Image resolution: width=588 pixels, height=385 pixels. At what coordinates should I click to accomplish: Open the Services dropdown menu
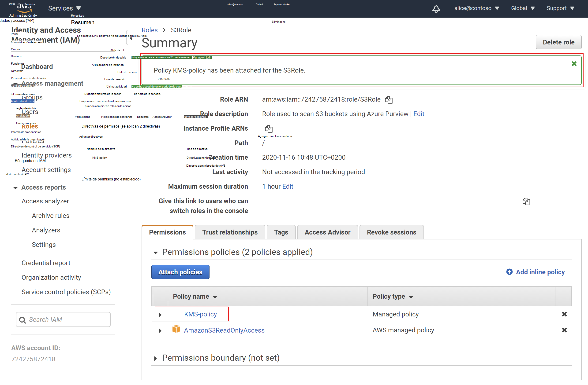pyautogui.click(x=64, y=8)
